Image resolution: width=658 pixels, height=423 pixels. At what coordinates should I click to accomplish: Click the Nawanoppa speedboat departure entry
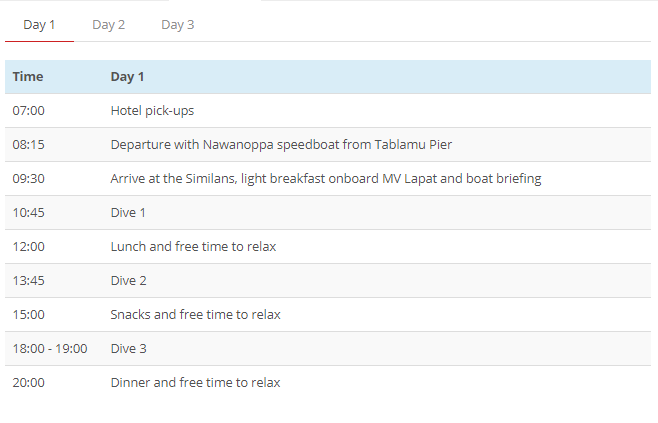pyautogui.click(x=281, y=145)
